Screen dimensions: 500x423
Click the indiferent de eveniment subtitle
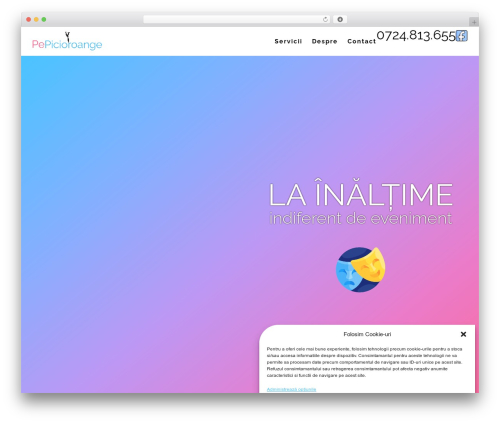361,218
